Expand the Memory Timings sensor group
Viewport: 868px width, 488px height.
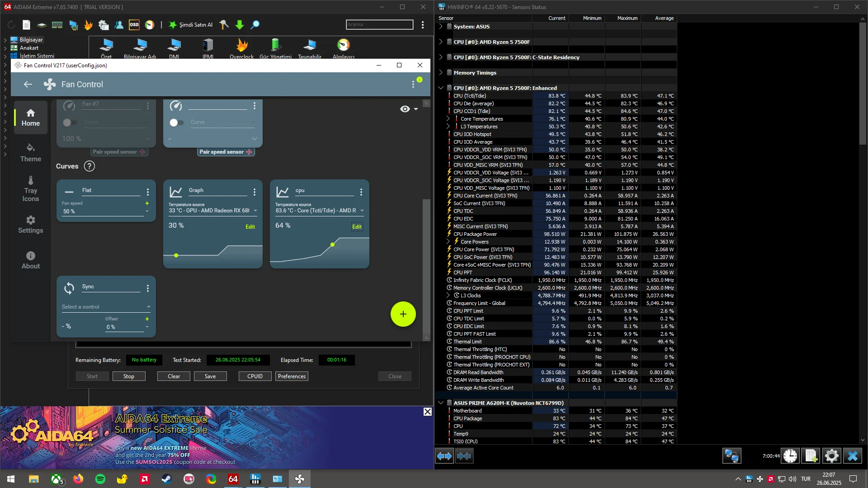[x=441, y=72]
